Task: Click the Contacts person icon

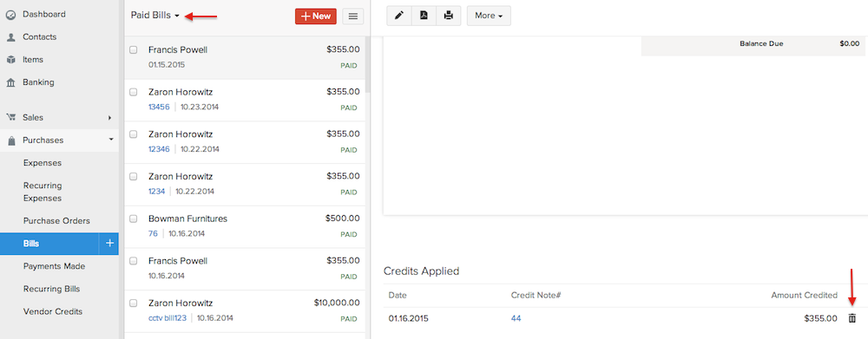Action: coord(10,37)
